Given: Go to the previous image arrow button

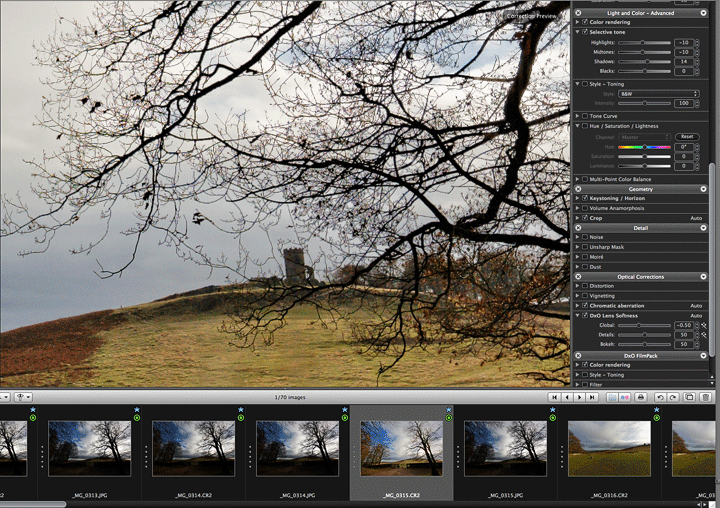Looking at the screenshot, I should [567, 397].
